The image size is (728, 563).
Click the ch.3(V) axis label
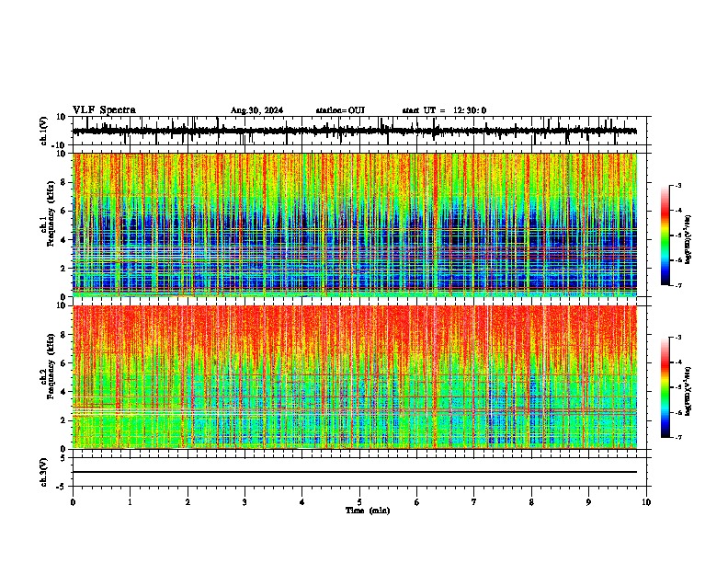point(44,472)
